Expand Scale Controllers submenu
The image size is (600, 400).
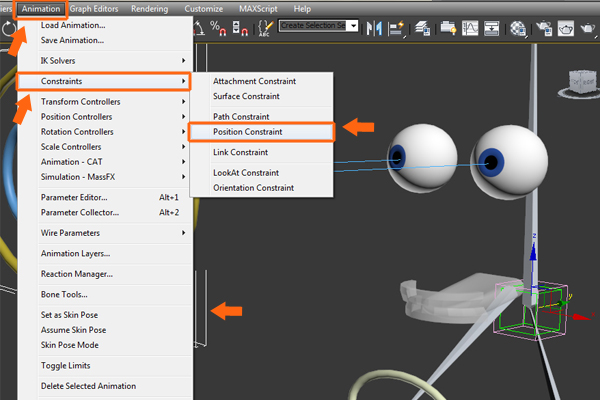coord(105,147)
